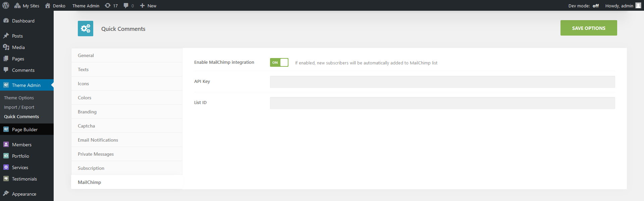Click the WordPress logo icon

[x=6, y=5]
